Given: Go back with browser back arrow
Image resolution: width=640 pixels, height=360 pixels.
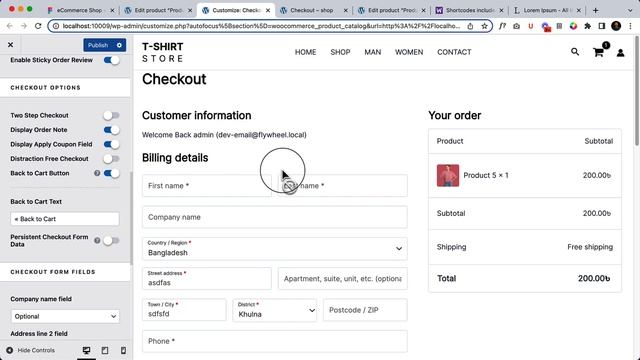Looking at the screenshot, I should (x=10, y=26).
